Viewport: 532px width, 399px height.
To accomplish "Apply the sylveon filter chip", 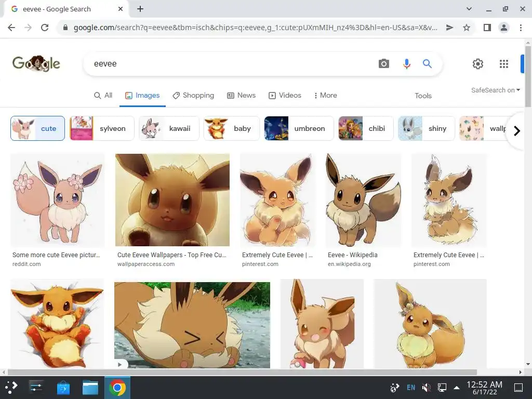I will (102, 128).
